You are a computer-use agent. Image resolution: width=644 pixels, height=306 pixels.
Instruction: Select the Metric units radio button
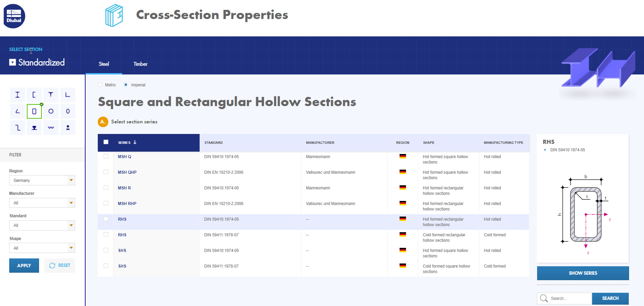pyautogui.click(x=100, y=85)
